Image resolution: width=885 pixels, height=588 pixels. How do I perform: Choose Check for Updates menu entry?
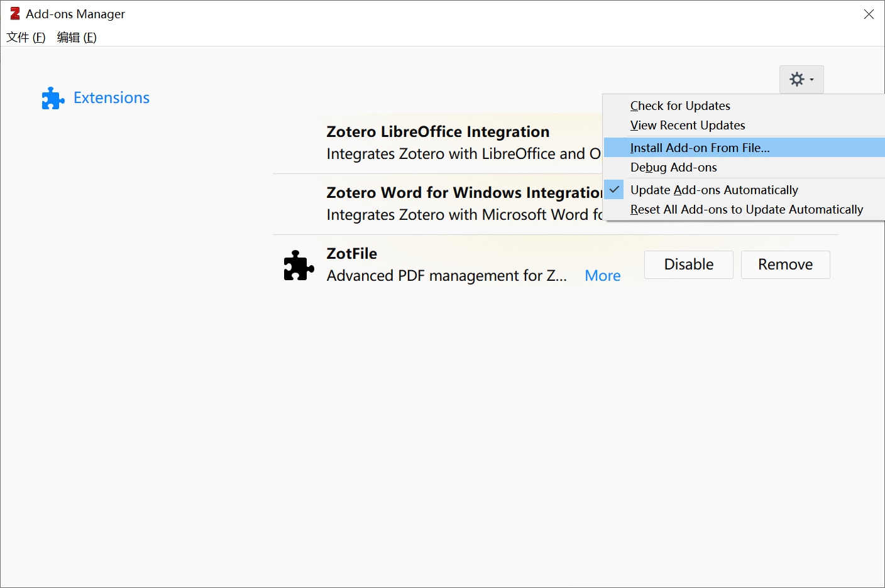[744, 106]
